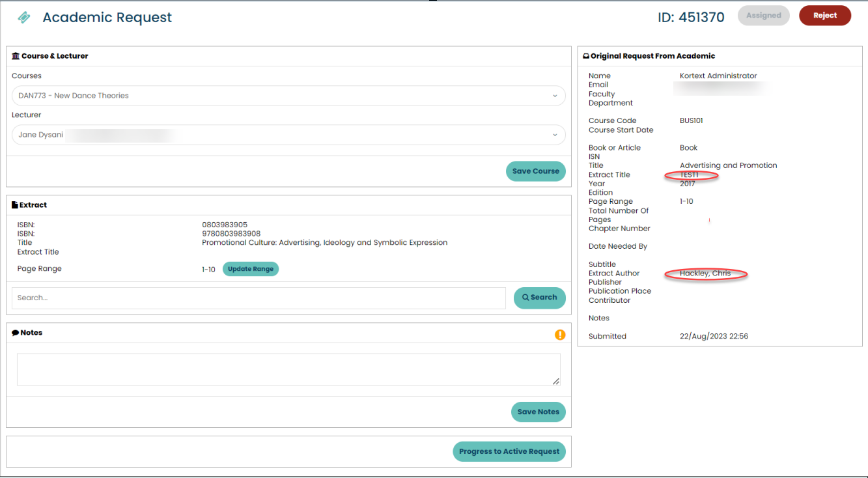Screen dimensions: 868x478
Task: Open the Courses dropdown showing DAN773
Action: (x=288, y=96)
